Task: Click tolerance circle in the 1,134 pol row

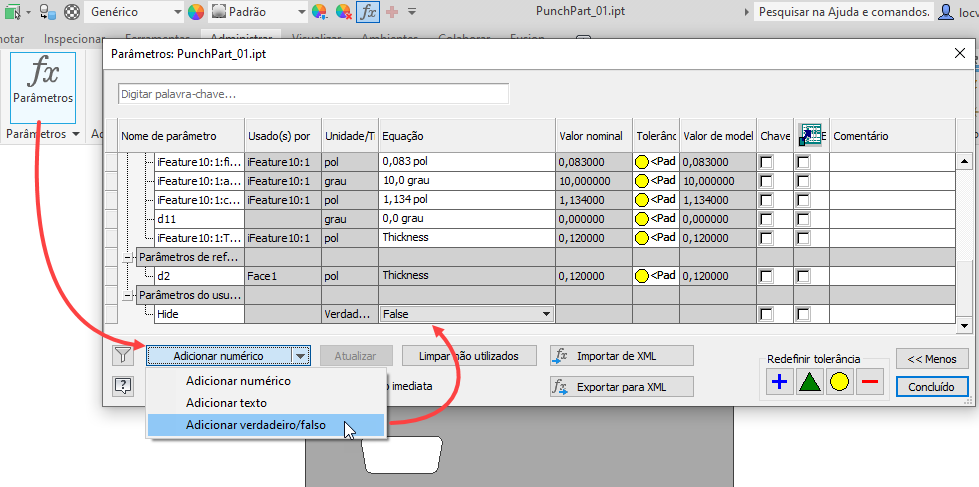Action: coord(642,200)
